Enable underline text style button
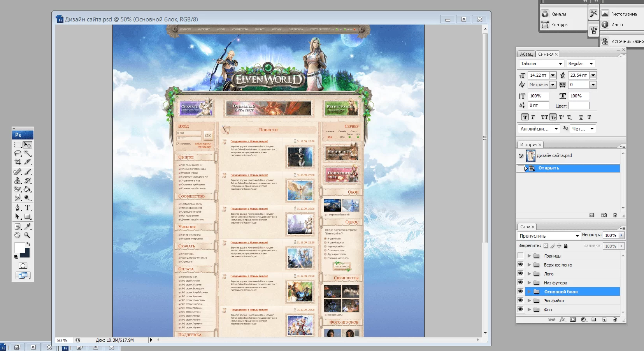644x351 pixels. pyautogui.click(x=581, y=117)
